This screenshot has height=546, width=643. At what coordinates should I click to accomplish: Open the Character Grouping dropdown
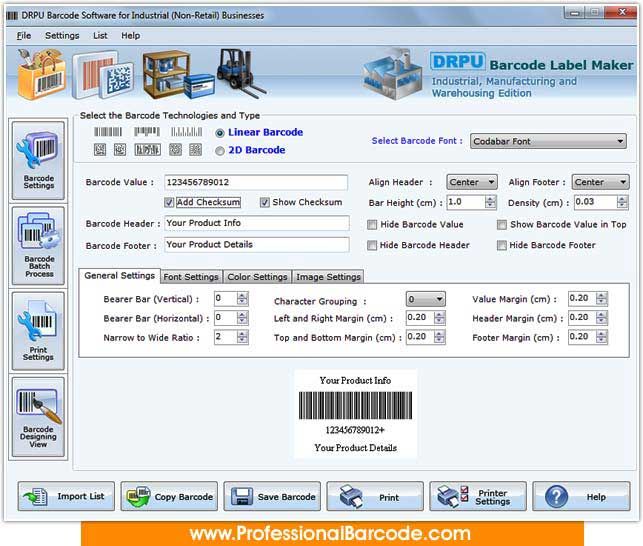pos(426,299)
